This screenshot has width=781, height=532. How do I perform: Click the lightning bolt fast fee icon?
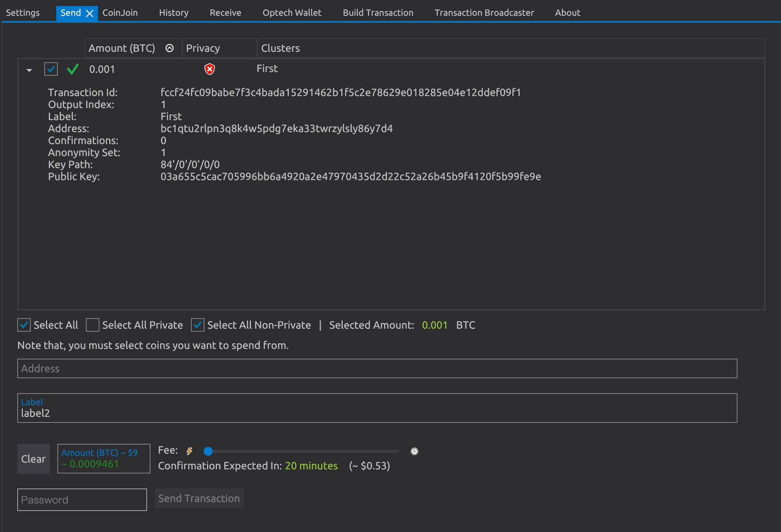click(x=189, y=451)
